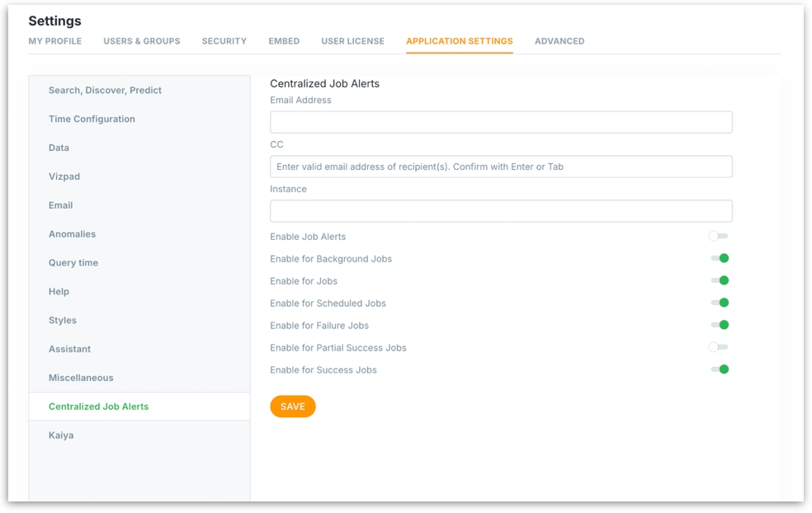
Task: Open the Advanced settings tab
Action: point(559,41)
